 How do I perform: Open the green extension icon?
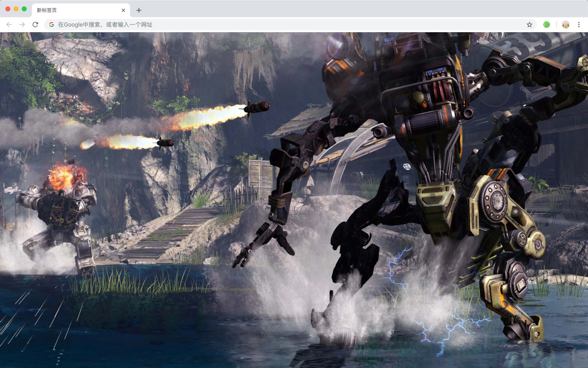tap(547, 24)
